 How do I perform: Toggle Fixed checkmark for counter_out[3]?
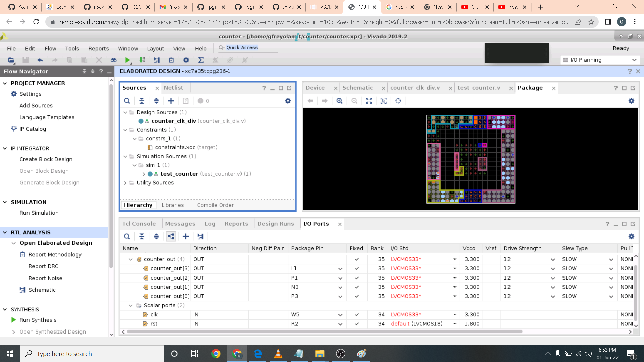tap(357, 268)
